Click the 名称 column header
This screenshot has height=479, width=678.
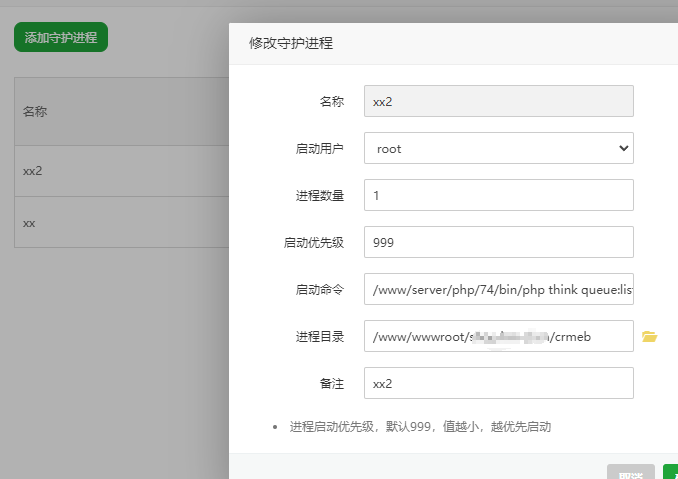pos(35,112)
